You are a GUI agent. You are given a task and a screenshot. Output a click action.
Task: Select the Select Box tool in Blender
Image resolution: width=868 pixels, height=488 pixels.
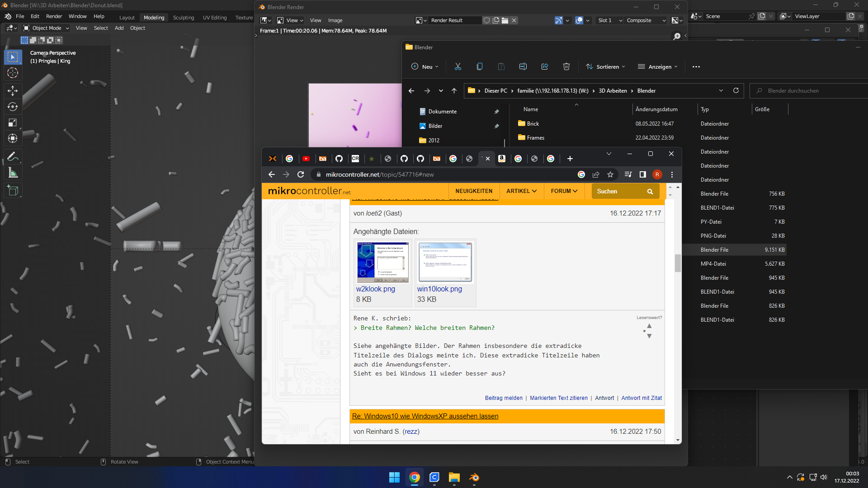13,57
